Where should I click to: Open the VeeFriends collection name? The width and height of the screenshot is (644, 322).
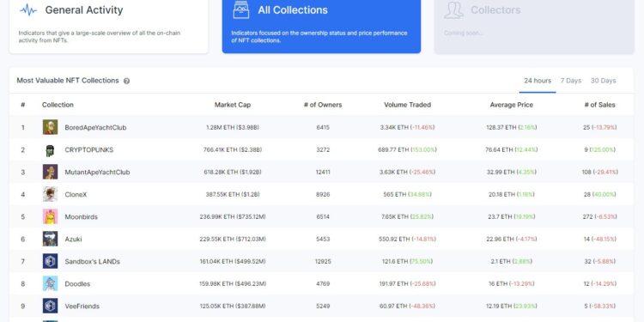pyautogui.click(x=82, y=307)
